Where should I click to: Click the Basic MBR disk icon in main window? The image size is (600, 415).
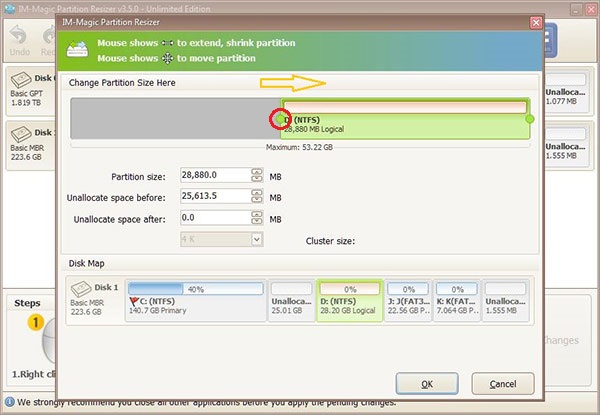pos(21,134)
